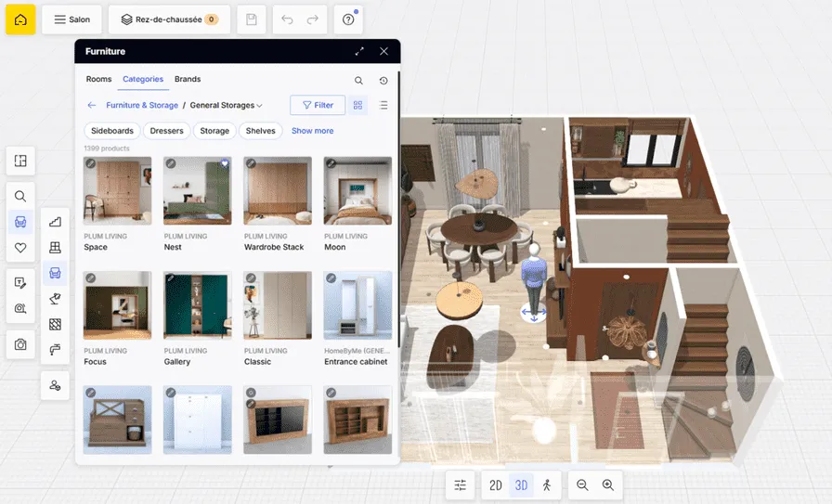The image size is (832, 504).
Task: Select the Classic wardrobe thumbnail
Action: click(x=278, y=305)
